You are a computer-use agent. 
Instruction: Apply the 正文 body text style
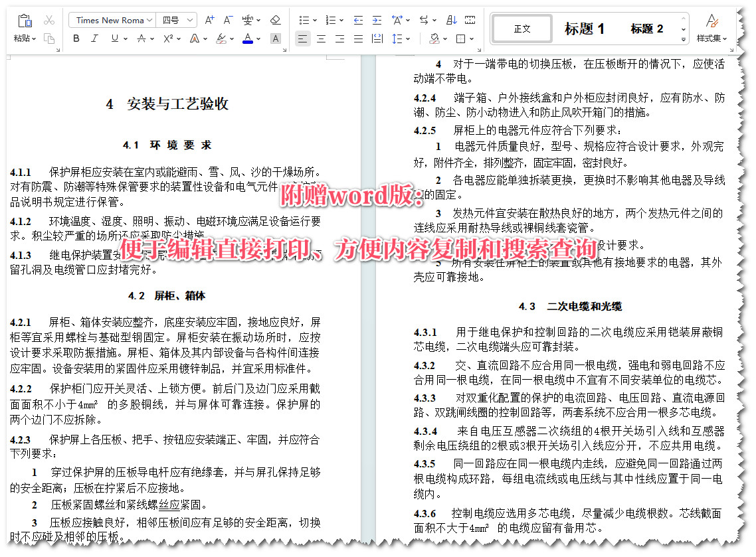click(521, 29)
